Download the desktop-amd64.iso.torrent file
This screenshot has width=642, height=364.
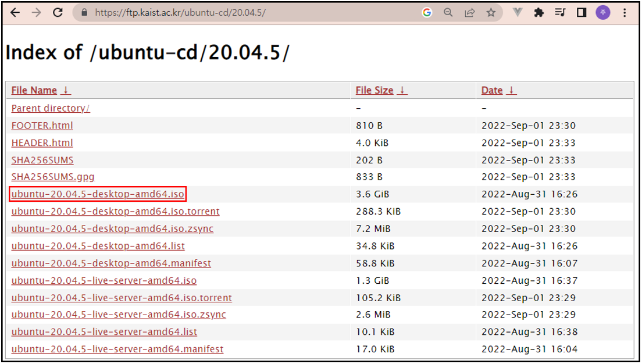click(x=116, y=211)
